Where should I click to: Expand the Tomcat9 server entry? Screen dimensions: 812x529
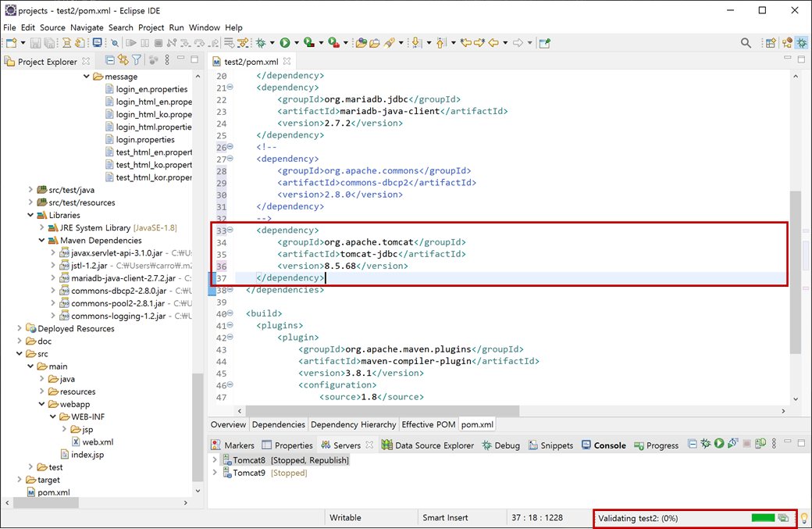(x=215, y=473)
